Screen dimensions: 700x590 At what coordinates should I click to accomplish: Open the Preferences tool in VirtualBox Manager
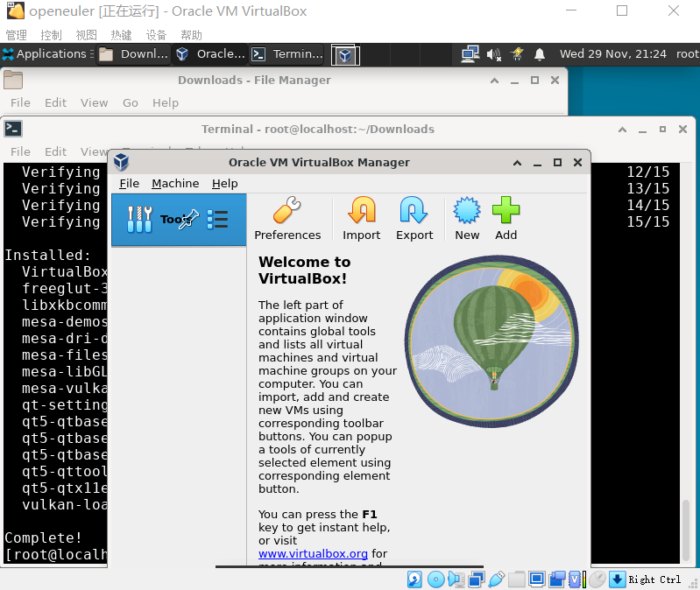[x=287, y=219]
